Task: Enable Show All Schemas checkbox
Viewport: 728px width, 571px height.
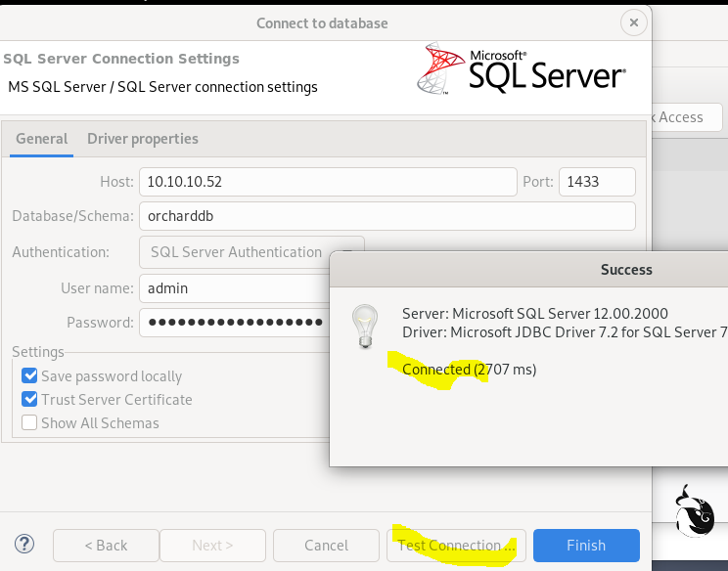Action: tap(29, 423)
